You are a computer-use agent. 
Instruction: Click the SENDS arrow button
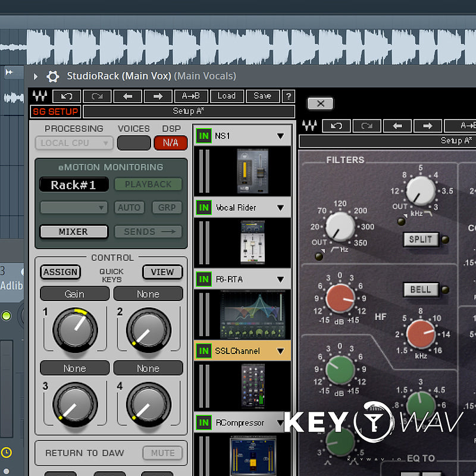click(x=148, y=232)
